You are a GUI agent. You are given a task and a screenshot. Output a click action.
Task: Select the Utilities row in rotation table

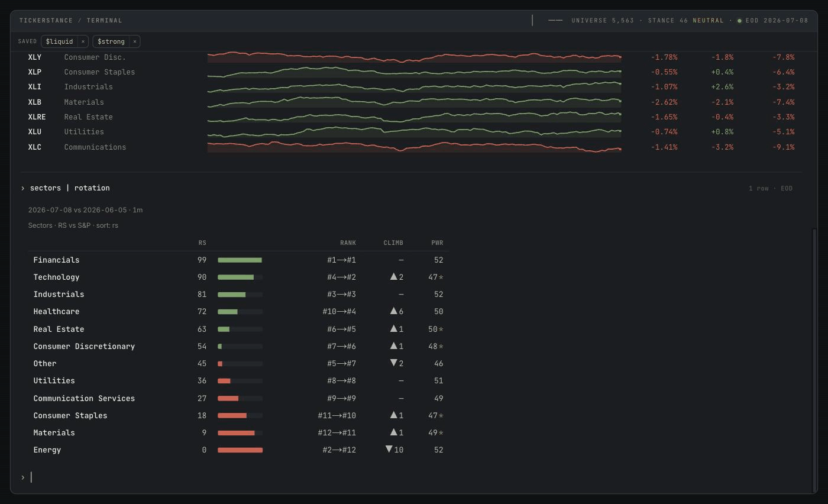point(238,381)
